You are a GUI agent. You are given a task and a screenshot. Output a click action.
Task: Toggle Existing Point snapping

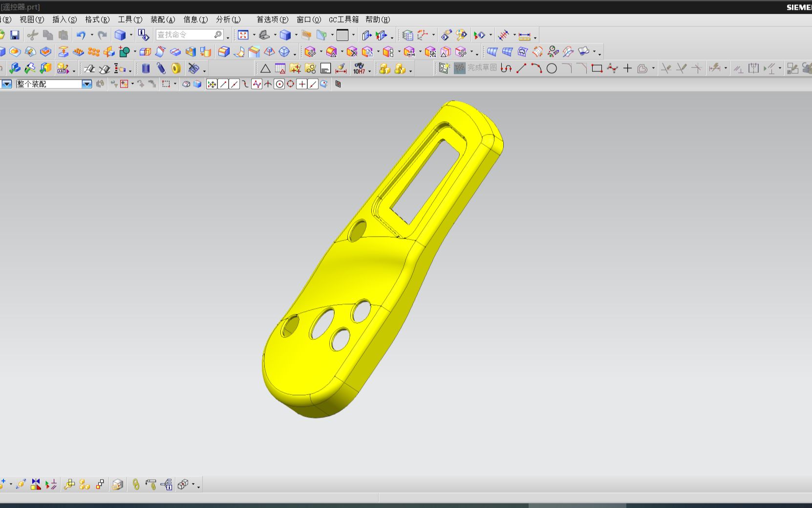pos(302,84)
